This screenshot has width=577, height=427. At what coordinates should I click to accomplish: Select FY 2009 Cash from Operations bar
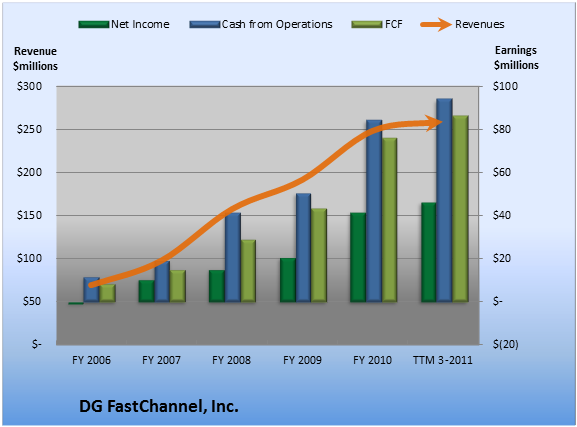(x=303, y=248)
